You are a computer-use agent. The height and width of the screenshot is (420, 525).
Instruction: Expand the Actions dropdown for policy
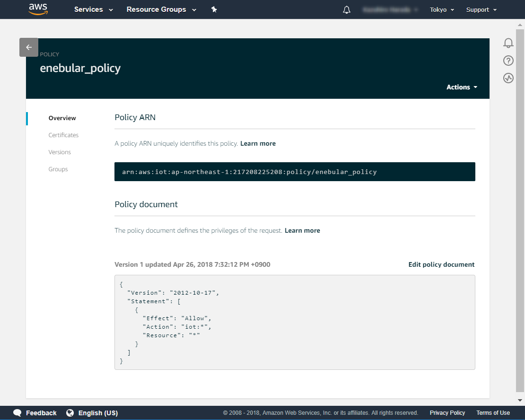point(462,87)
